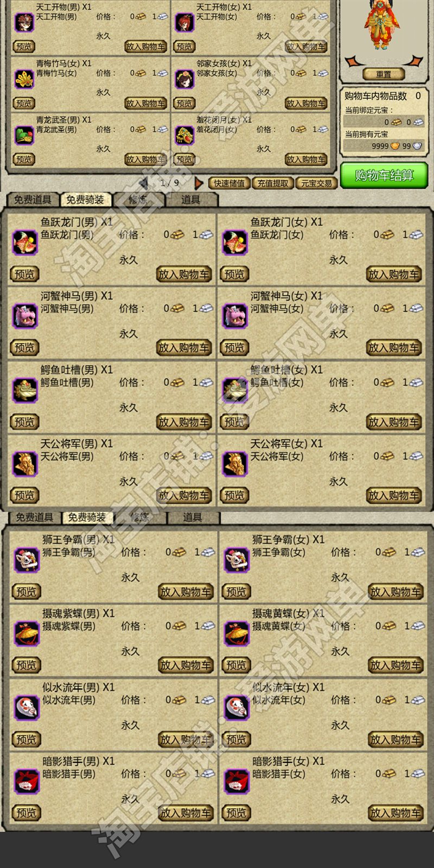434x868 pixels.
Task: Click the 鱼跃龙门(男) item icon
Action: [x=25, y=242]
